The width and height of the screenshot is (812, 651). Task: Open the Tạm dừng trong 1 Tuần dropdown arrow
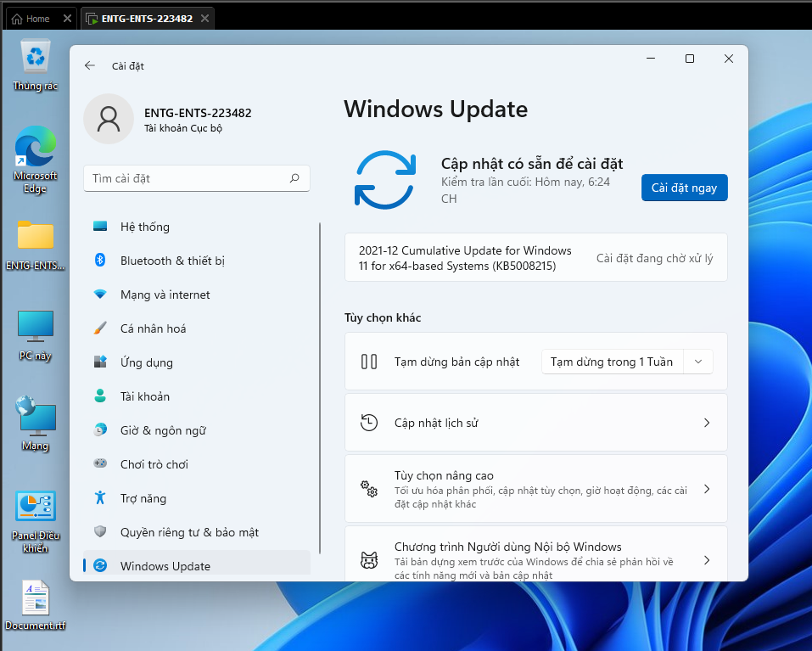click(x=698, y=362)
